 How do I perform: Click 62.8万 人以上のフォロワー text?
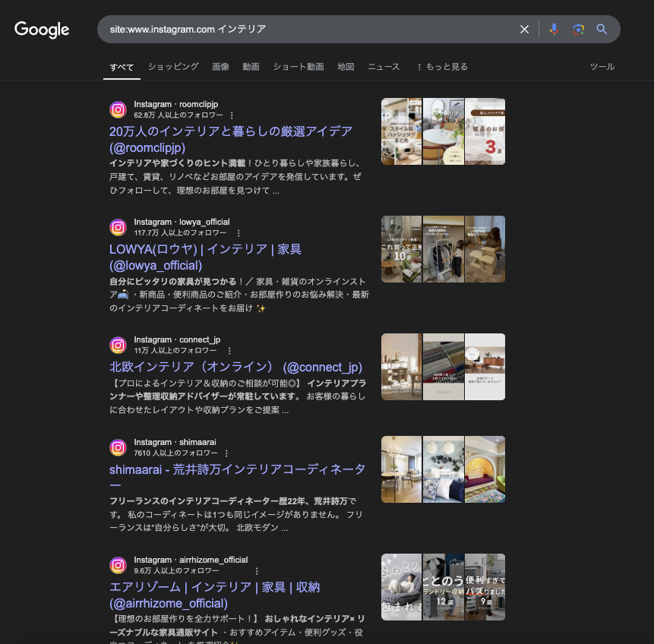click(x=179, y=115)
